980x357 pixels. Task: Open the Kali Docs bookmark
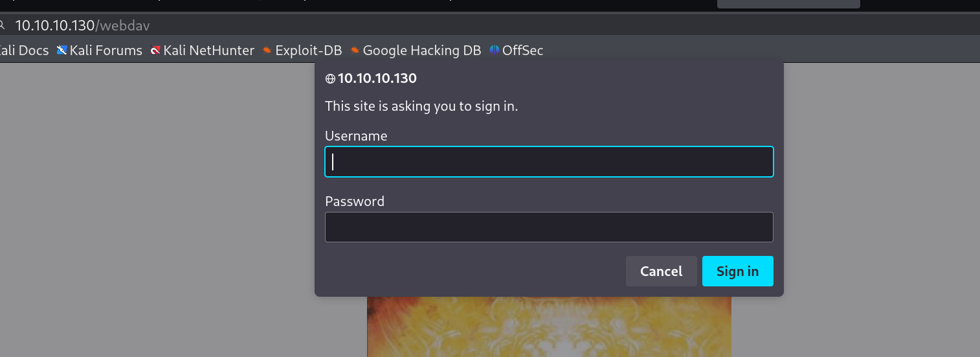[x=24, y=51]
